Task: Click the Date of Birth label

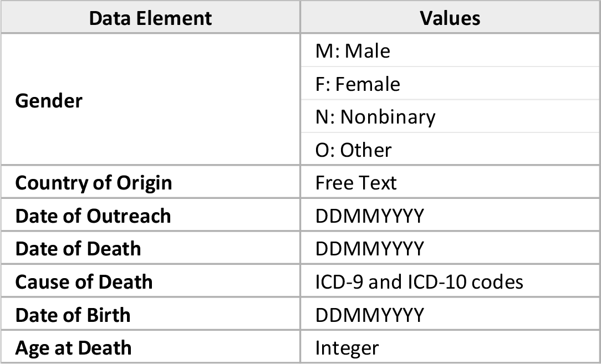Action: 73,315
